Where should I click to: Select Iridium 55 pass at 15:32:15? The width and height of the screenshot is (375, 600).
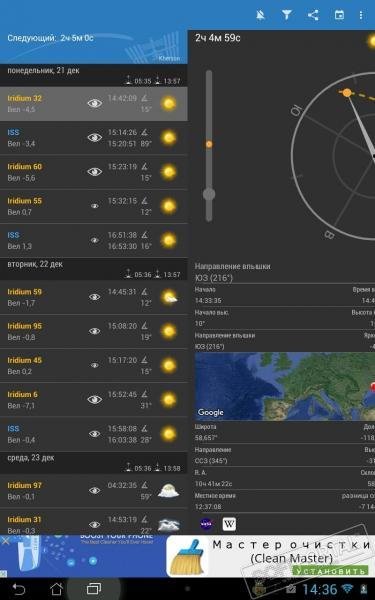(x=94, y=206)
